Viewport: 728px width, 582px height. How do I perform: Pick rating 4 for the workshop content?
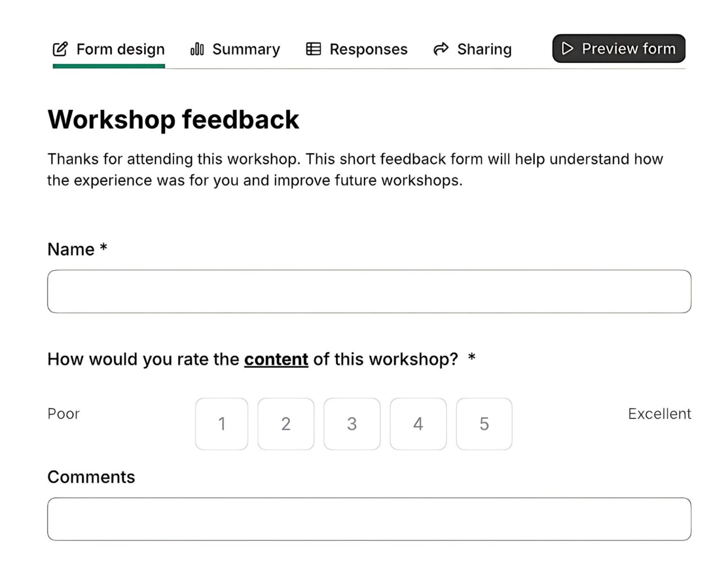click(418, 424)
